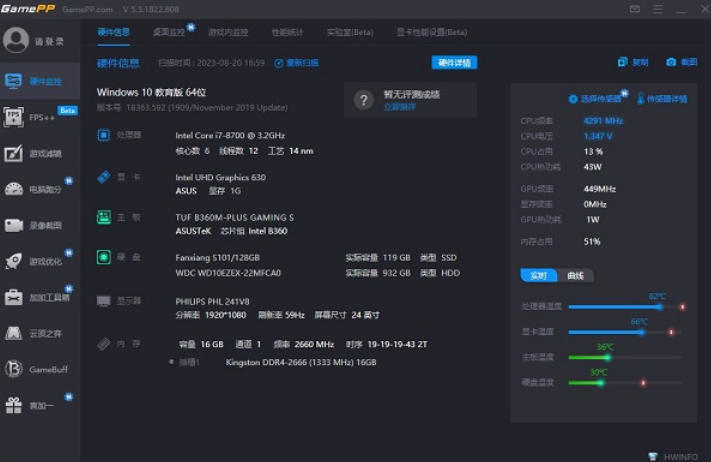Click the hard disk icon

pos(104,257)
